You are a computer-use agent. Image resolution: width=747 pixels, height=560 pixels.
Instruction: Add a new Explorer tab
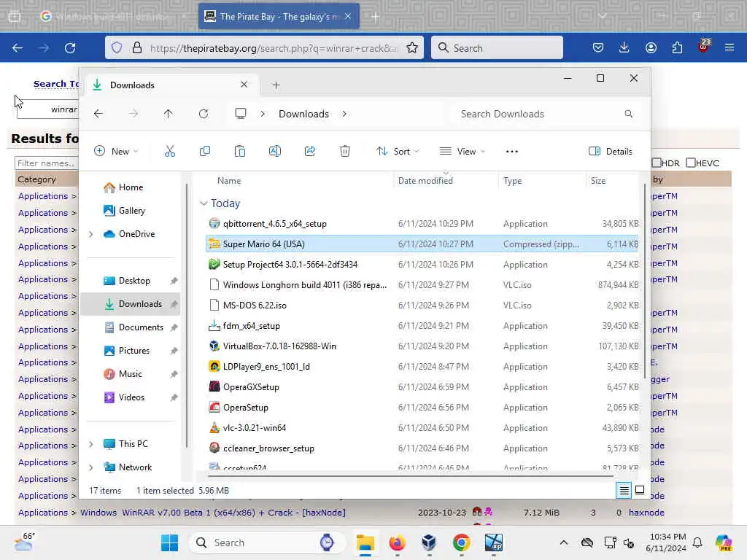click(x=276, y=85)
